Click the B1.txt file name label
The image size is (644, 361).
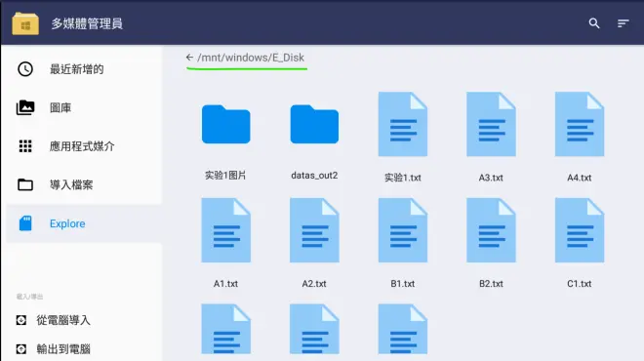[402, 284]
